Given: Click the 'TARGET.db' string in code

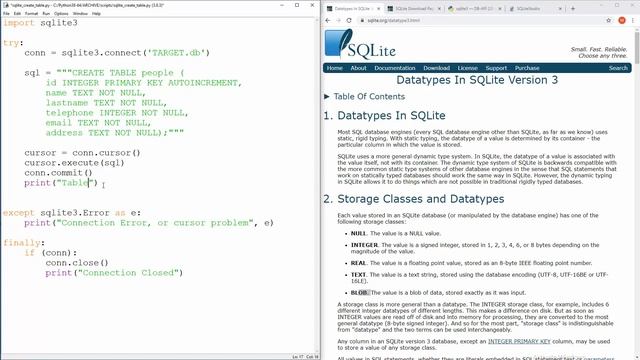Looking at the screenshot, I should pos(176,53).
